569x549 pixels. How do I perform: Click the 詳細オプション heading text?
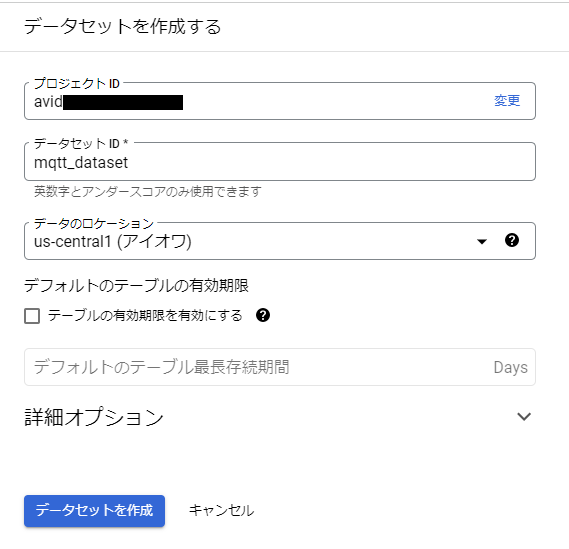[x=94, y=417]
